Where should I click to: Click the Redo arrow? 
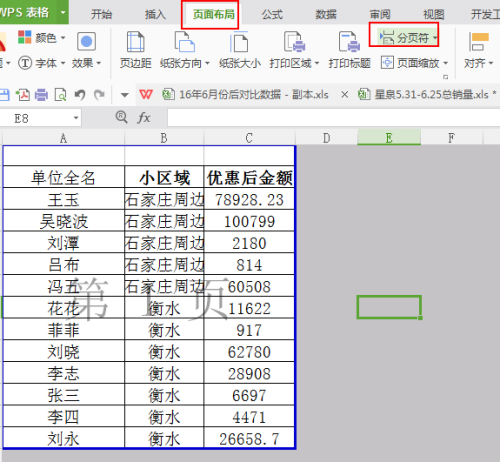click(99, 95)
